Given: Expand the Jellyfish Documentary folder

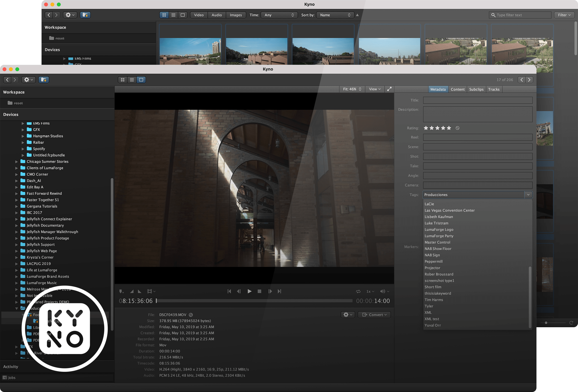Looking at the screenshot, I should (x=16, y=225).
